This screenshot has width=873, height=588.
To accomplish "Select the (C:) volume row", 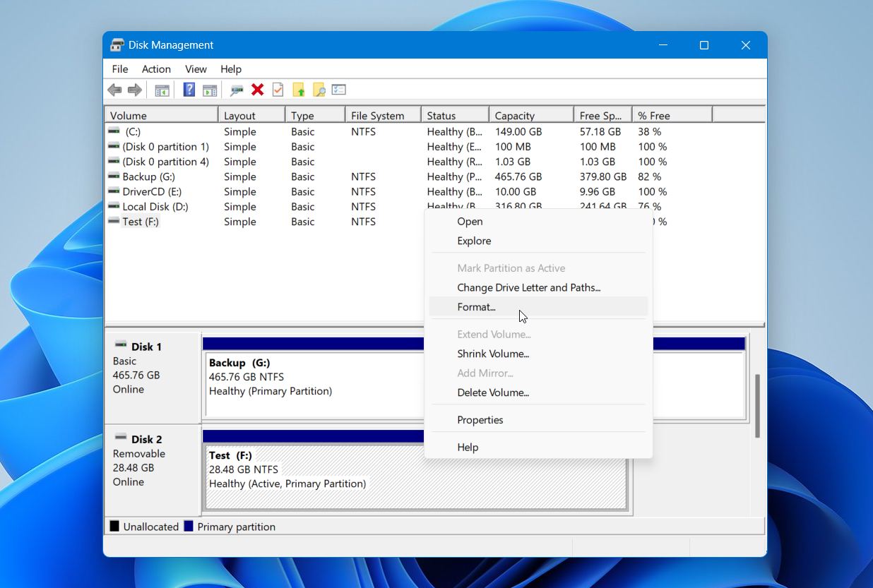I will (x=434, y=131).
